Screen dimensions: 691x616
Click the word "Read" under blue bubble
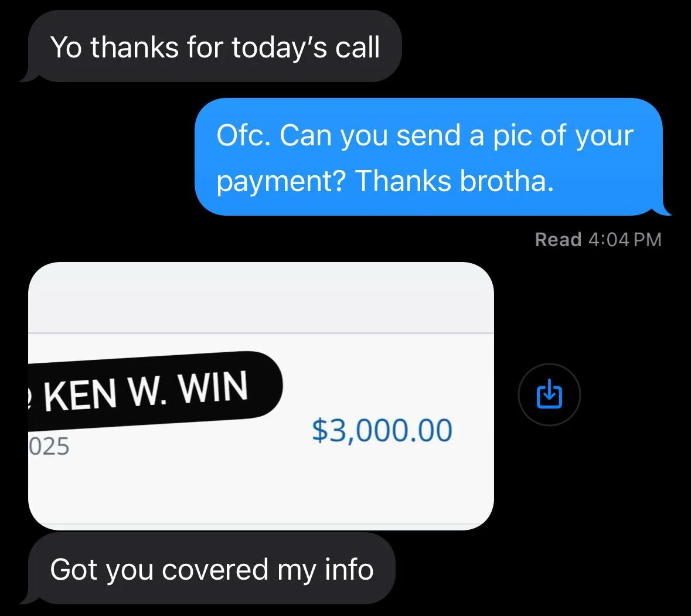click(558, 240)
